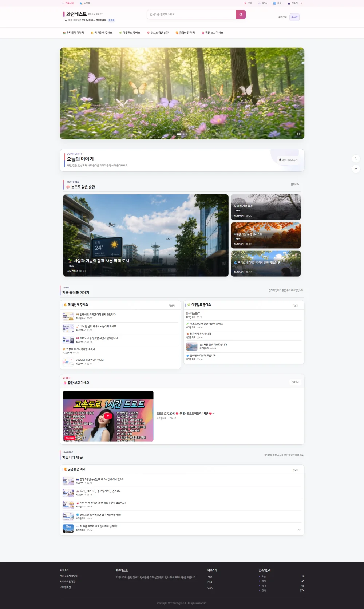Click the comment count icon on 저 구름 post

(x=300, y=530)
